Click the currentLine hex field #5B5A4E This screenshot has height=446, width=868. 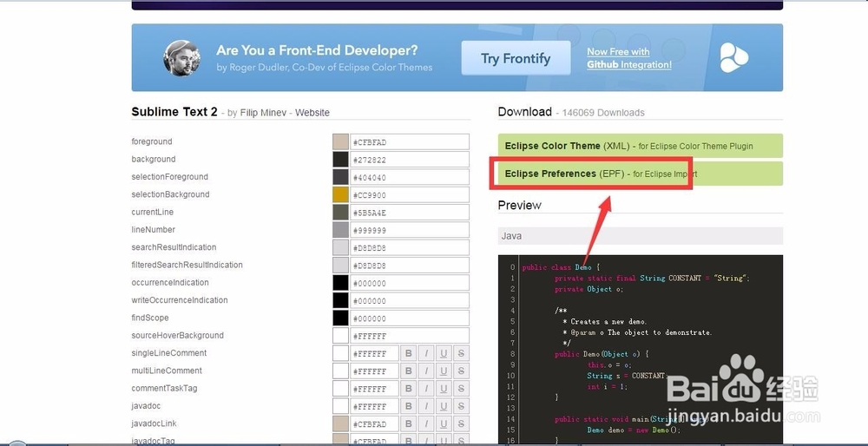click(410, 213)
